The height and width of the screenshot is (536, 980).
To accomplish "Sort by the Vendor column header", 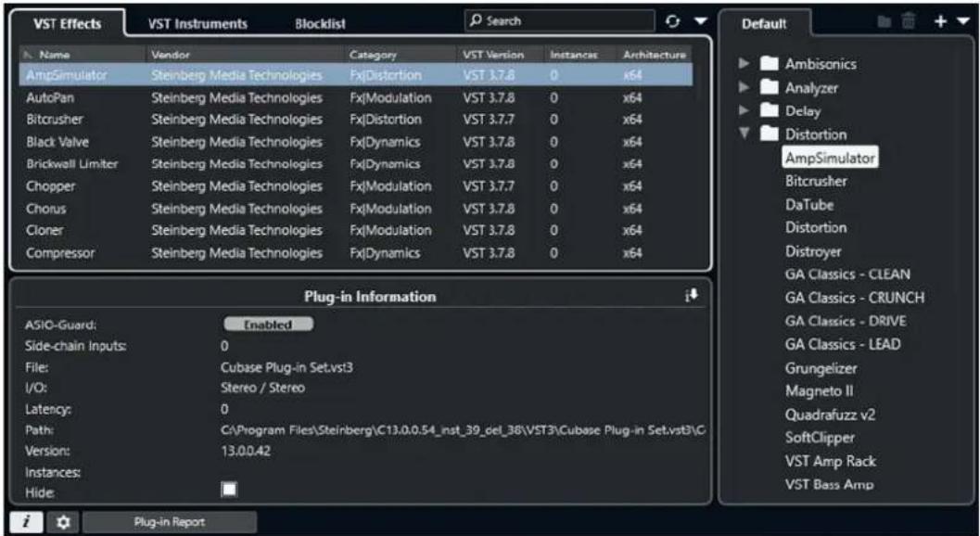I will (x=247, y=55).
